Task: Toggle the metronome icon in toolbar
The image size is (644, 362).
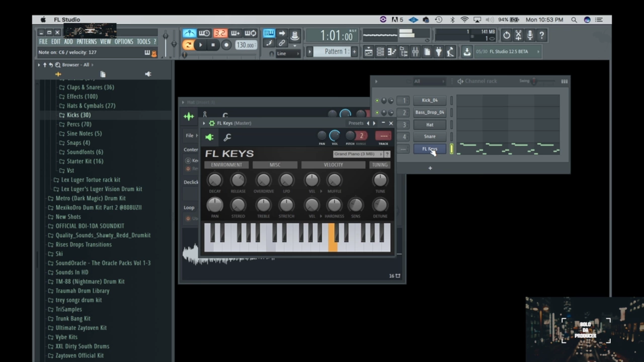Action: pos(189,33)
